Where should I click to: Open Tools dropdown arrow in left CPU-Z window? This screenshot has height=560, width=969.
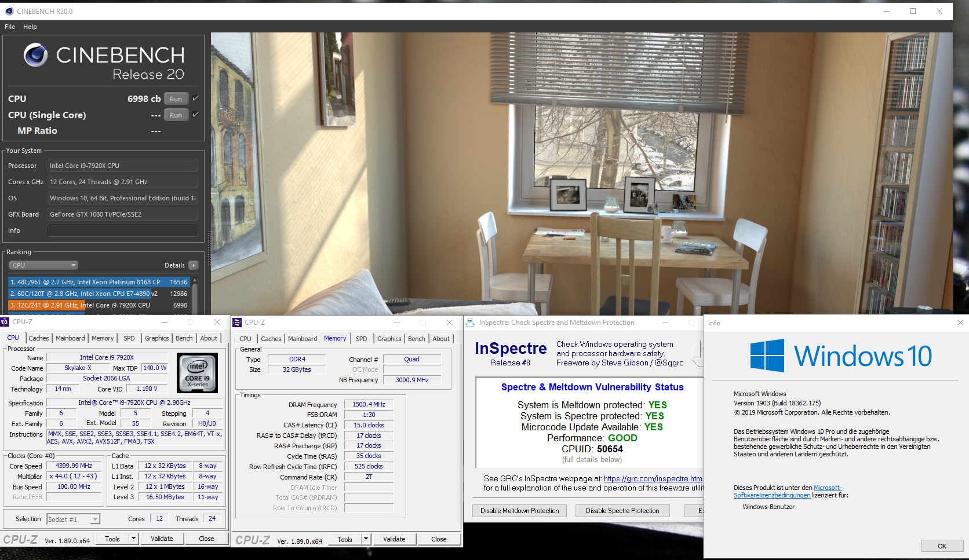point(133,539)
